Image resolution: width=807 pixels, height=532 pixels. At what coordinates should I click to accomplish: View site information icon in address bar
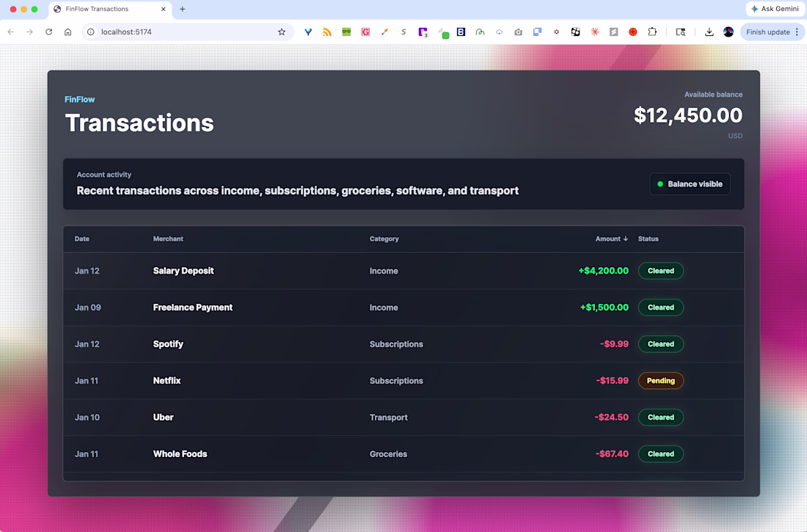pos(90,32)
